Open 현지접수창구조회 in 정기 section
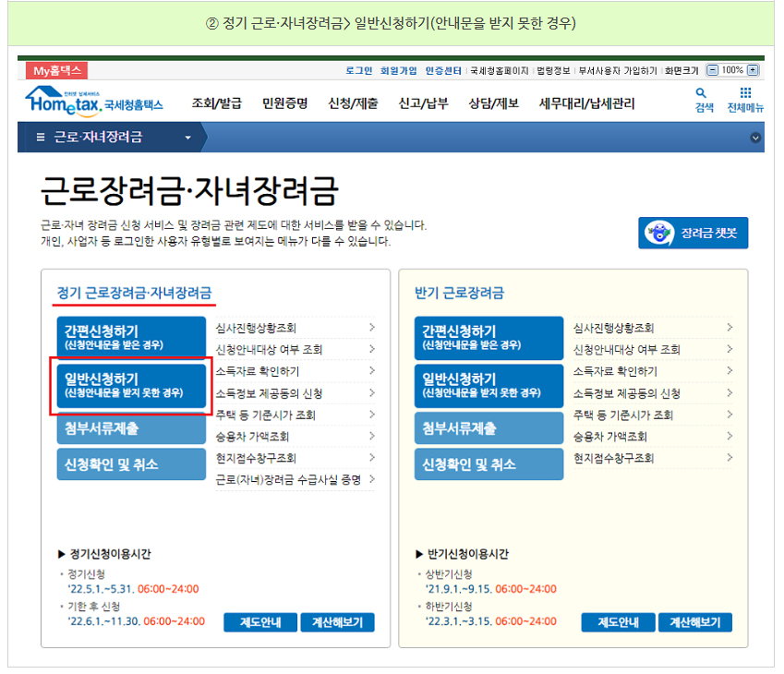 pos(295,458)
